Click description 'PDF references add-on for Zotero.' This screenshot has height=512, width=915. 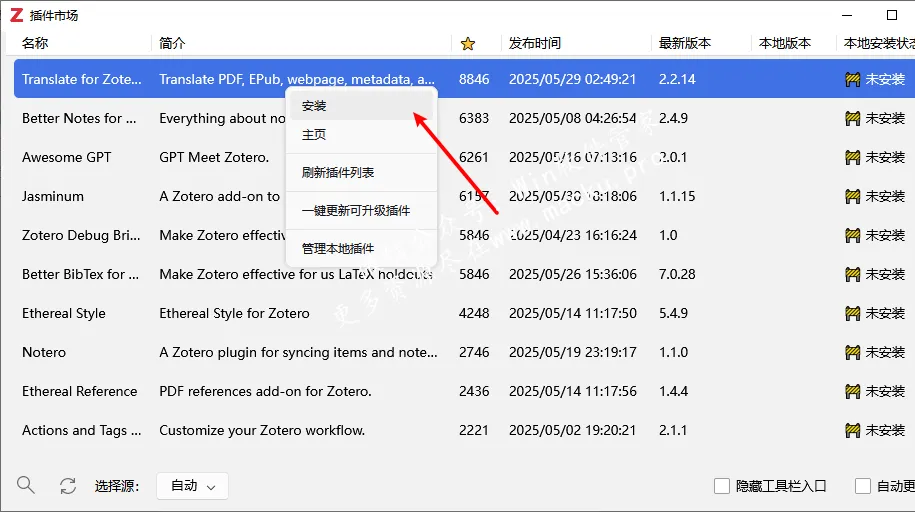[x=266, y=392]
